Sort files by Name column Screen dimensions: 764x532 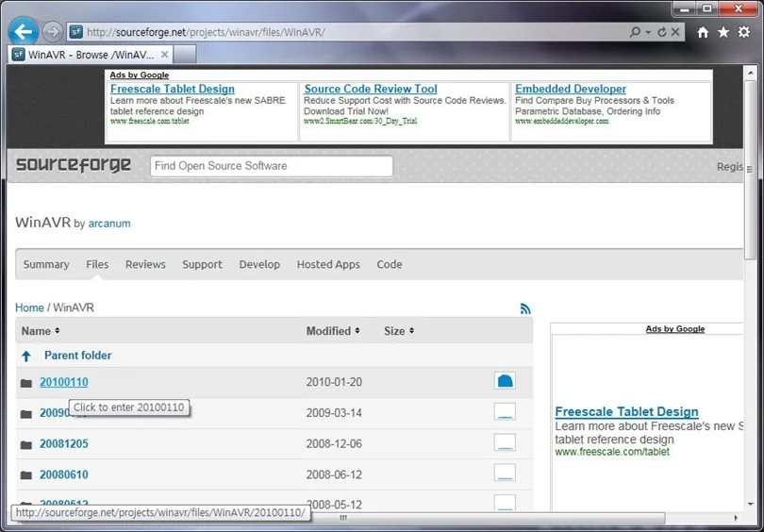point(41,331)
